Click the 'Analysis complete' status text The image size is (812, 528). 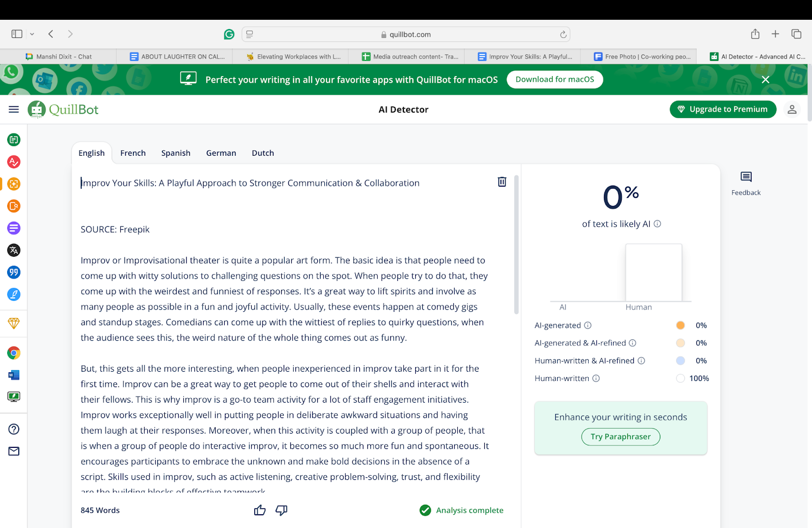[470, 510]
